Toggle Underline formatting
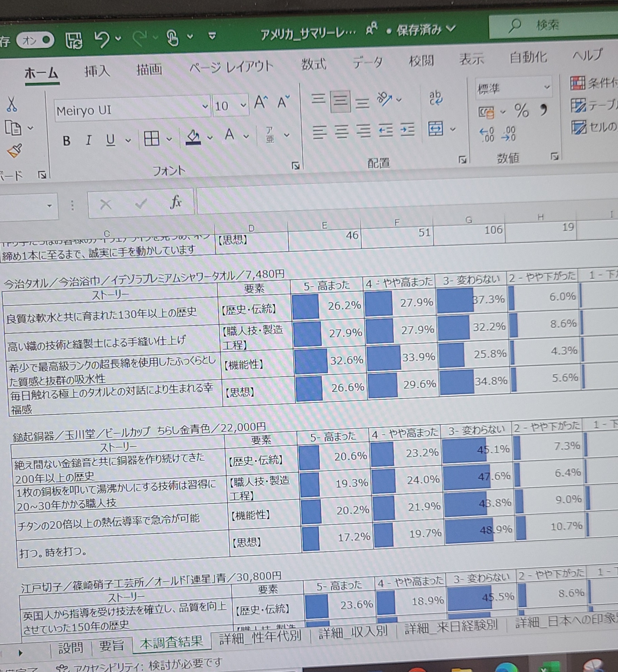The image size is (618, 672). pos(111,140)
